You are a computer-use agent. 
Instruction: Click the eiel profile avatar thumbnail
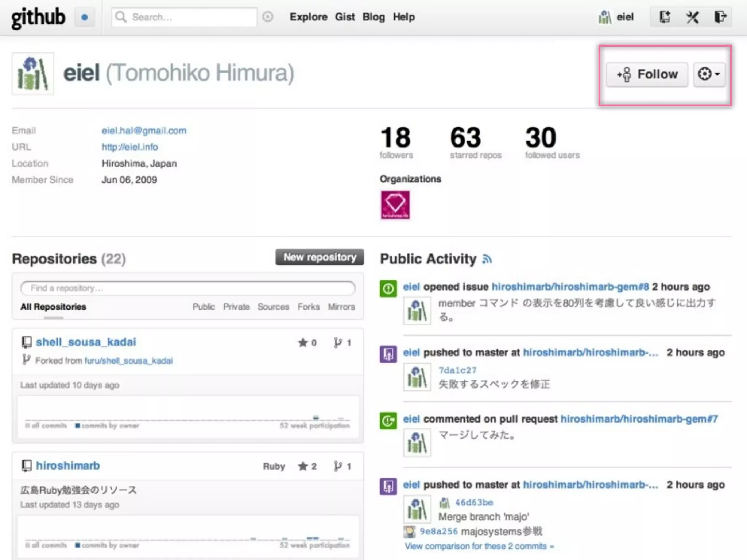pyautogui.click(x=33, y=74)
